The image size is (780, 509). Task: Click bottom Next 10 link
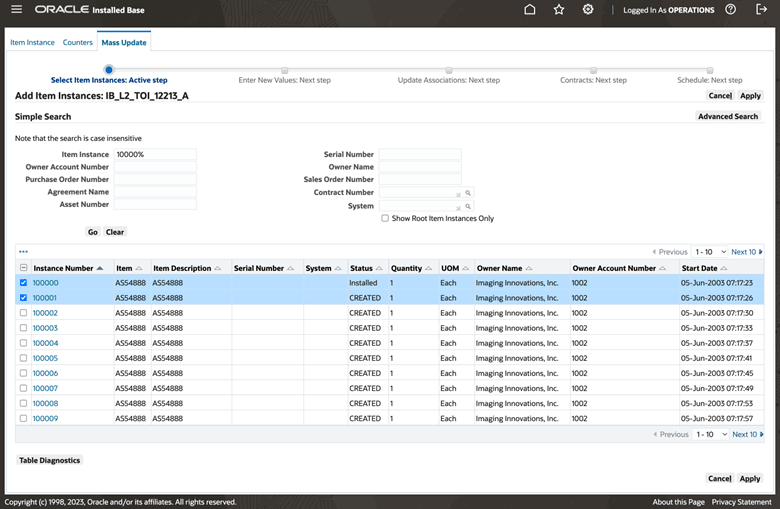tap(748, 434)
